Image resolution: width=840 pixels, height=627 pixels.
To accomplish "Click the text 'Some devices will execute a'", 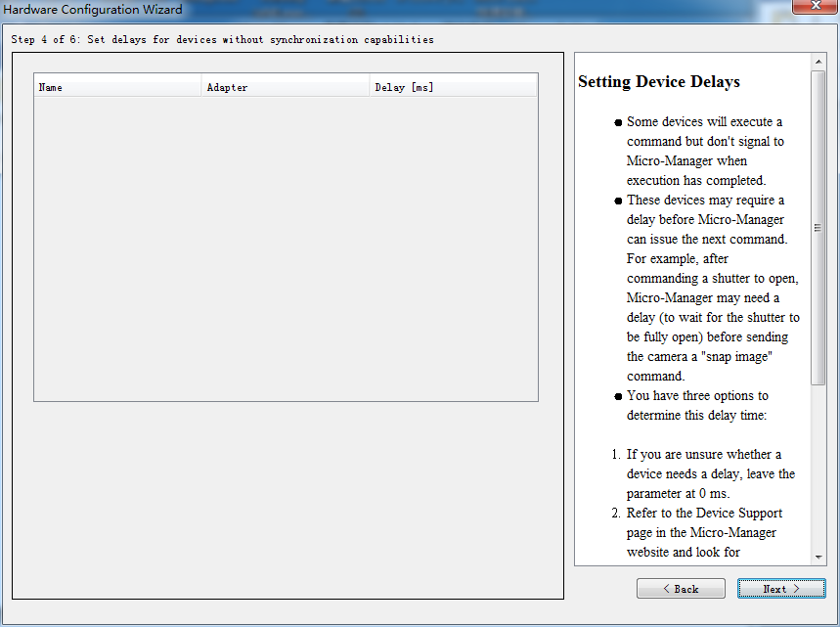I will coord(704,121).
